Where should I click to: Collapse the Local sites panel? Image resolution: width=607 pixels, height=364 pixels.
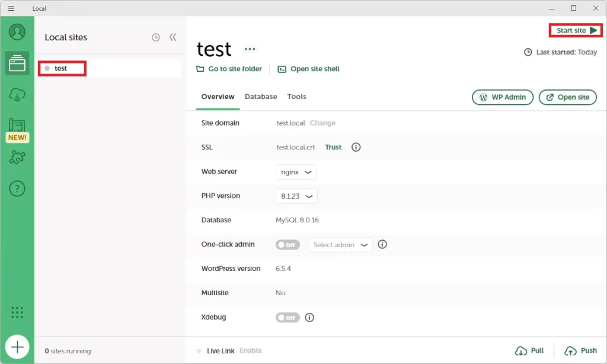coord(173,37)
